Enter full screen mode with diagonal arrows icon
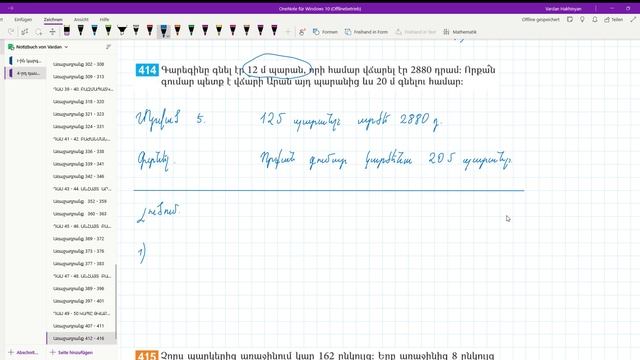Screen dimensions: 640x360 [x=633, y=20]
